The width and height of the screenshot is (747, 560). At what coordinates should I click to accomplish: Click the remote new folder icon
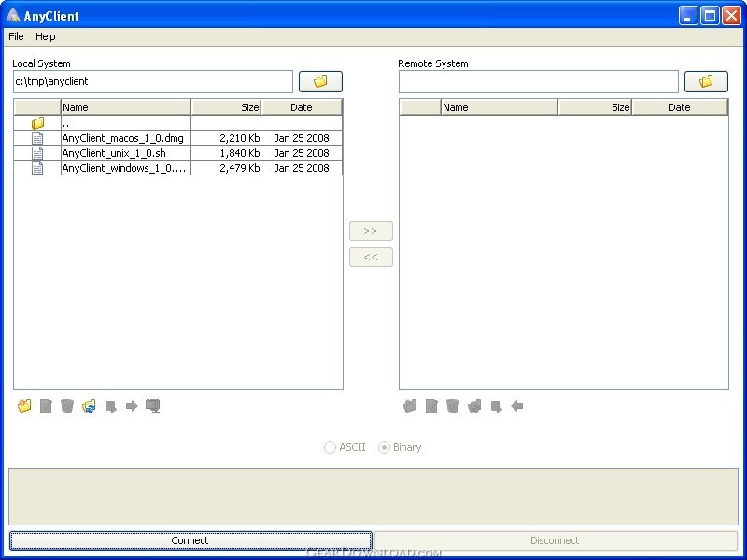(410, 406)
